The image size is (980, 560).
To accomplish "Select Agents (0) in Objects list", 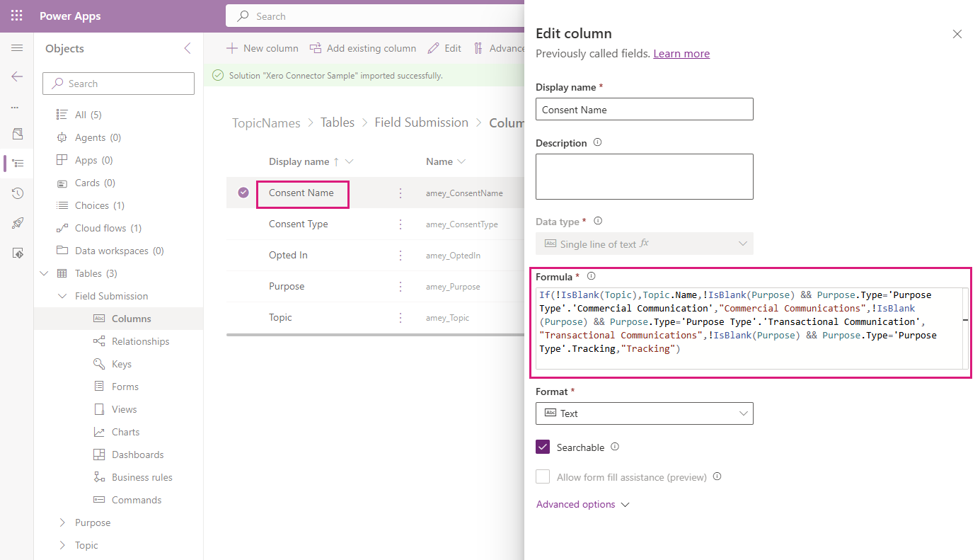I will point(98,137).
